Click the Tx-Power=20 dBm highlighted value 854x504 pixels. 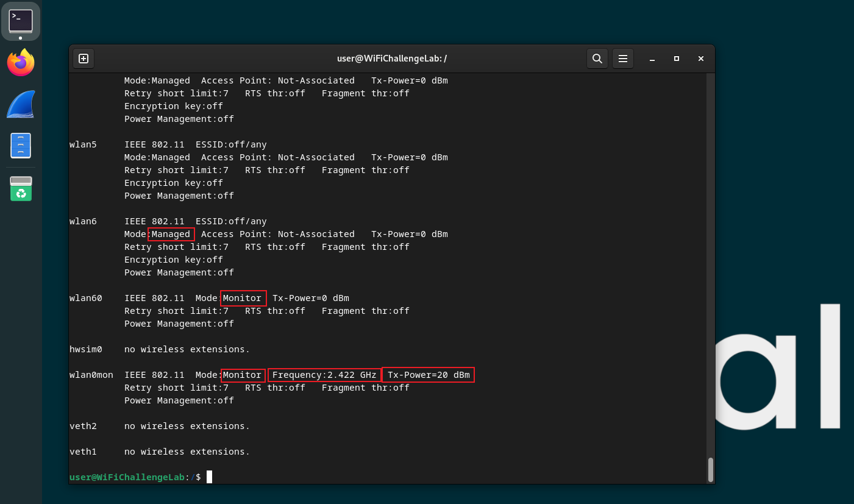coord(428,375)
